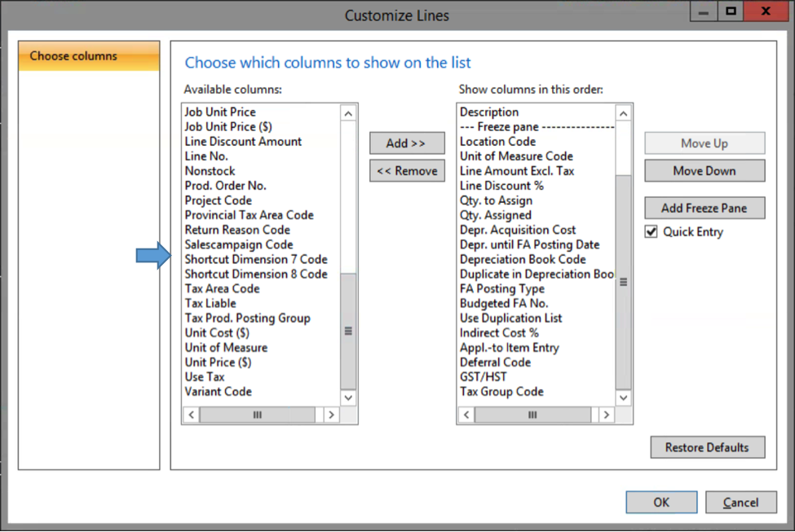Click the << Remove button
Image resolution: width=795 pixels, height=532 pixels.
coord(407,171)
